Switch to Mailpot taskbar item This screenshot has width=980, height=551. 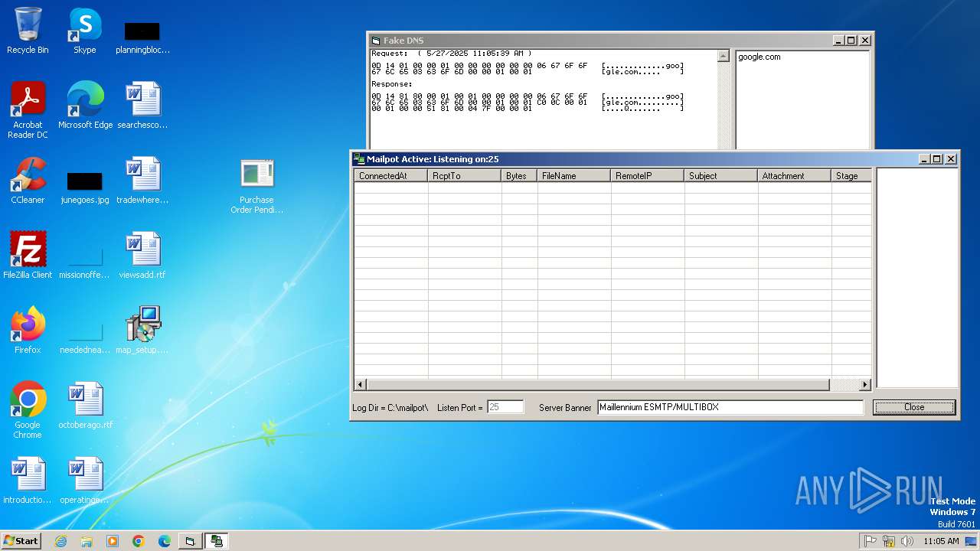[217, 541]
